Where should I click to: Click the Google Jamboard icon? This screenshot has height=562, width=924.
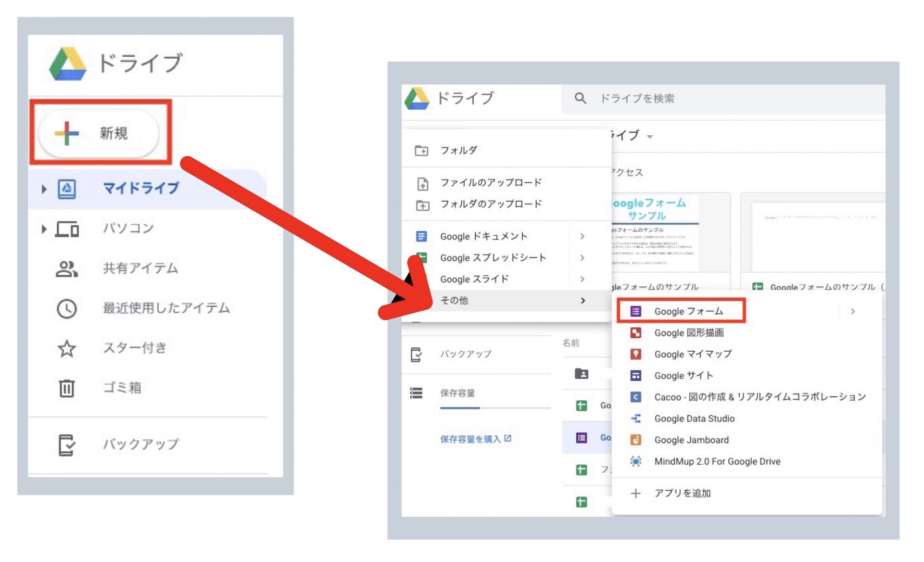pyautogui.click(x=636, y=440)
